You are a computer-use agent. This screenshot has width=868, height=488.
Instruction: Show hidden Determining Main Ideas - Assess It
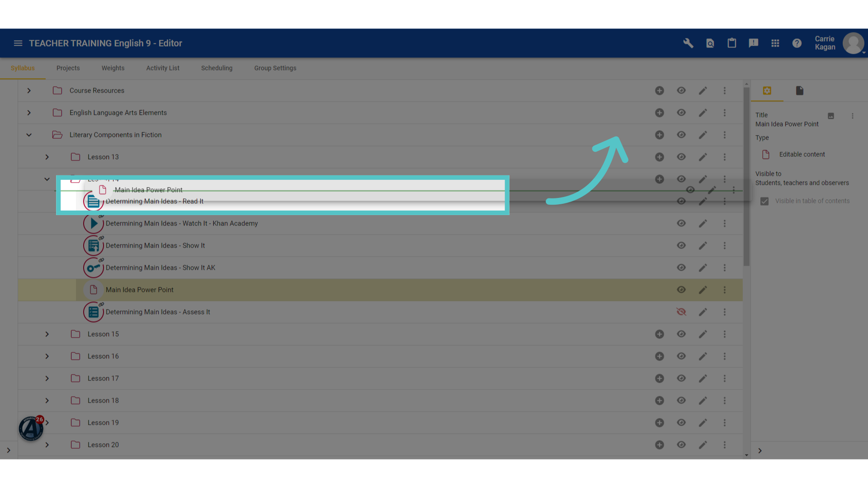click(x=681, y=312)
